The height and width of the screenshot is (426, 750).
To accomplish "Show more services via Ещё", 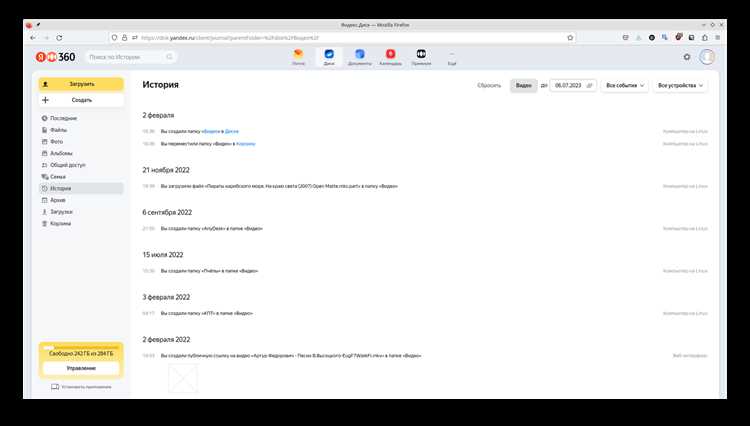I will pyautogui.click(x=452, y=57).
